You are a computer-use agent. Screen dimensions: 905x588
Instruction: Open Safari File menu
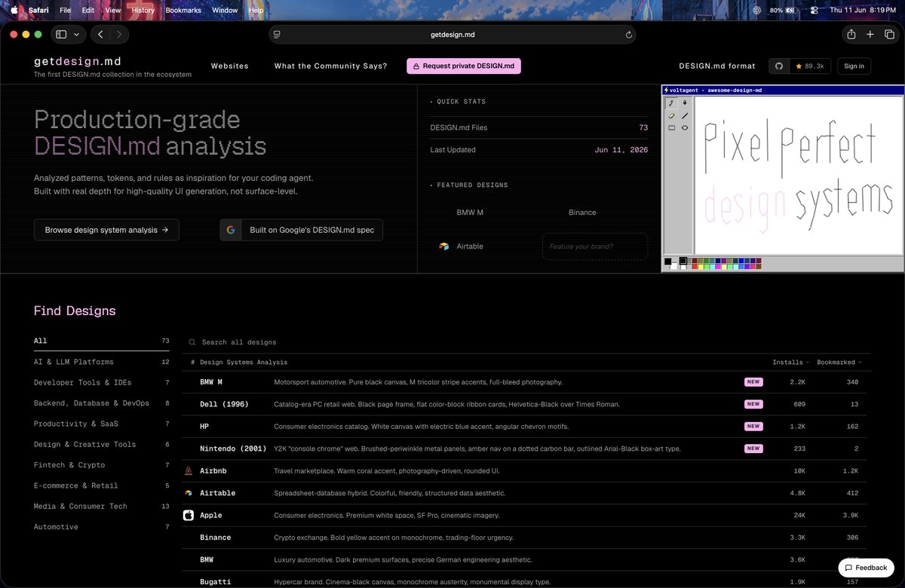click(x=65, y=11)
